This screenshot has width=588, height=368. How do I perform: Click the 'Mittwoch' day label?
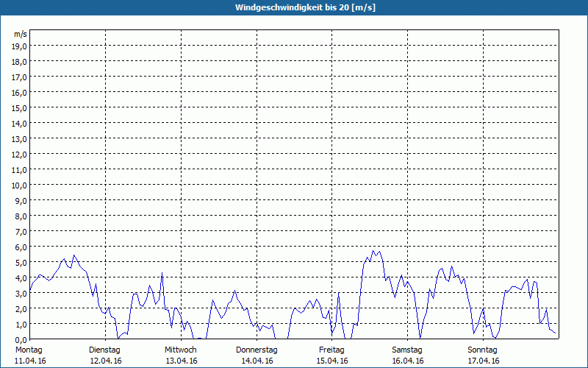[181, 350]
